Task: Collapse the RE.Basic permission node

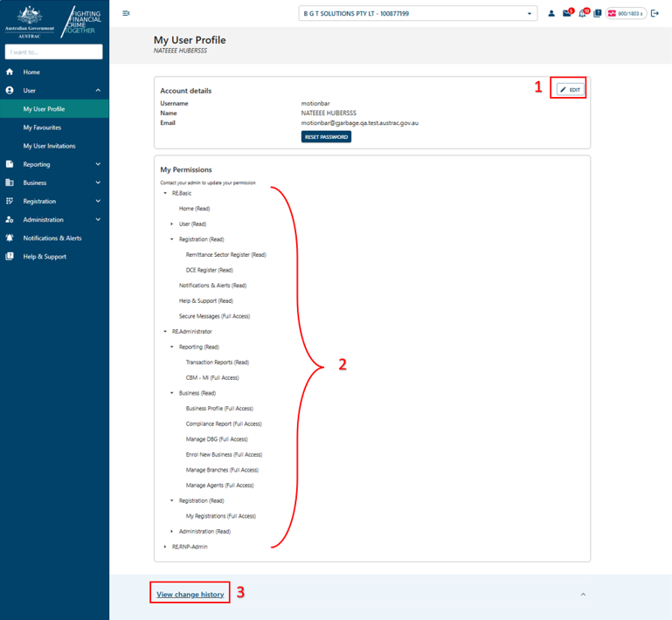Action: coord(165,193)
